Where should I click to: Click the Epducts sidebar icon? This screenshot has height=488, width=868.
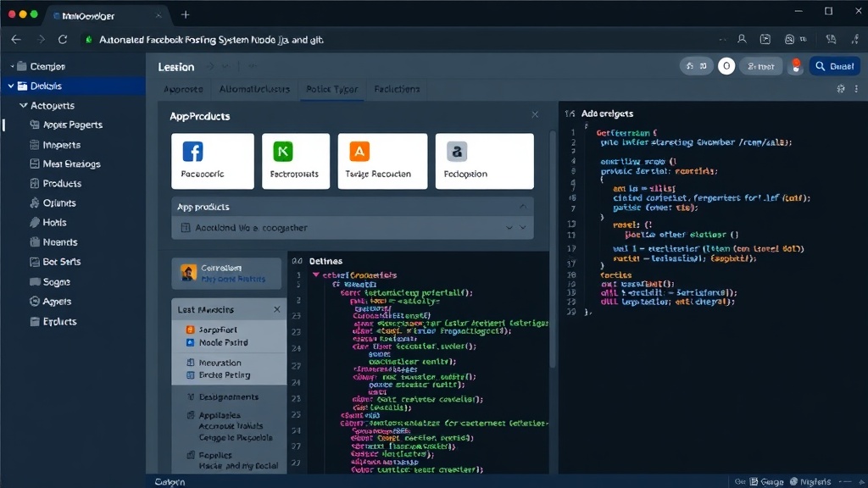click(x=34, y=321)
